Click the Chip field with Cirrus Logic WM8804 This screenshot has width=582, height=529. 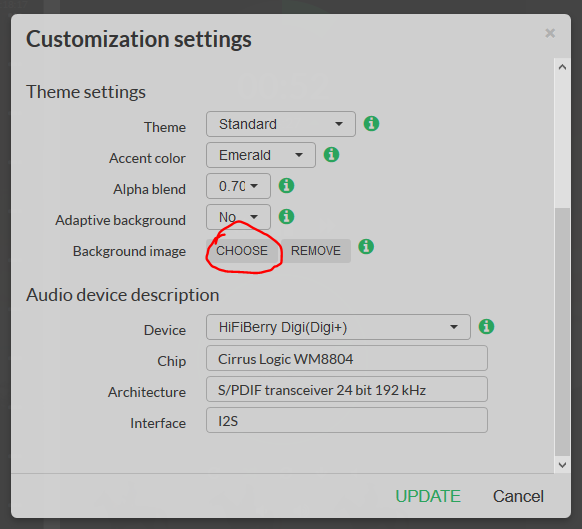tap(347, 358)
